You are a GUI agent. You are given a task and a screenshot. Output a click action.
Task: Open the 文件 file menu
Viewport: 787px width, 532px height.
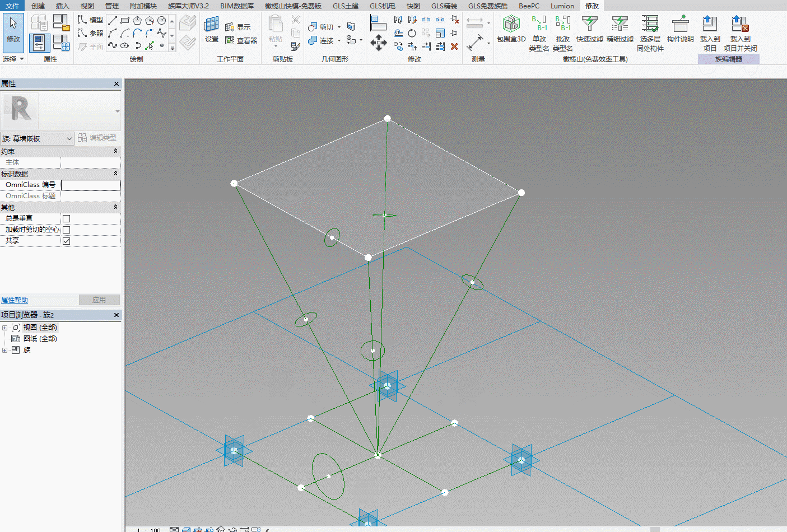pos(12,6)
